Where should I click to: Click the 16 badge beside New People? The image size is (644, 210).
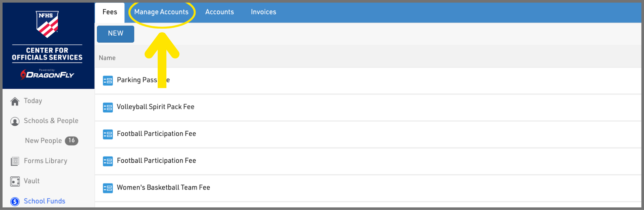[x=71, y=140]
